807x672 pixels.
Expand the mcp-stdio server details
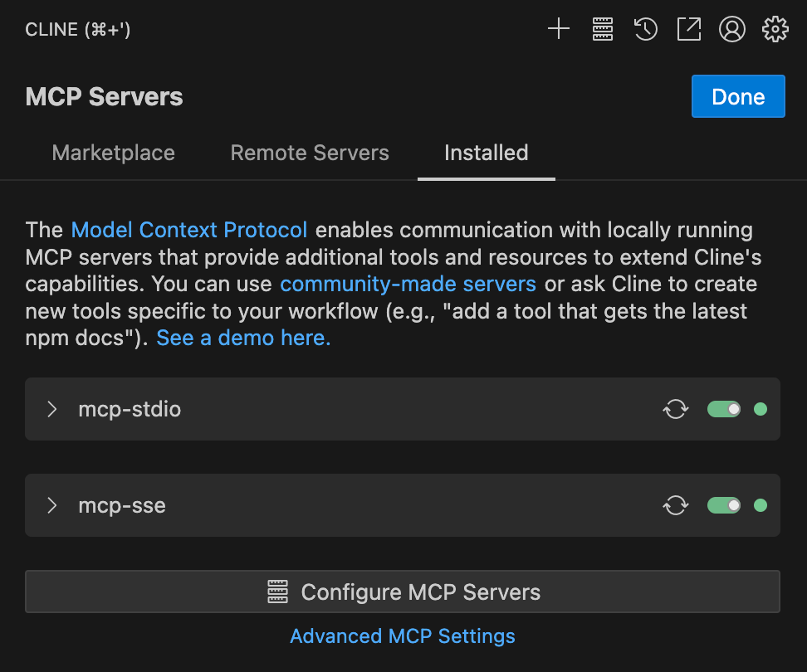point(52,409)
